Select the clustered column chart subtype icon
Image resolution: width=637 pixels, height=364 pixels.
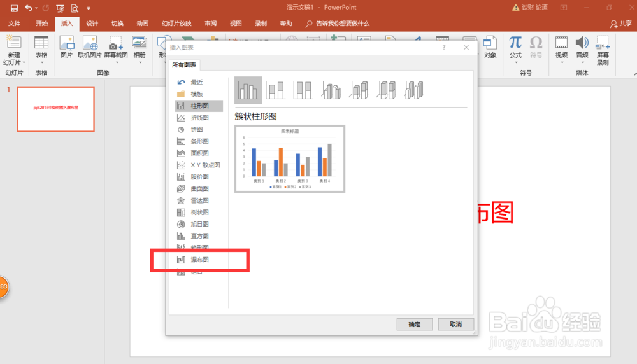point(248,90)
